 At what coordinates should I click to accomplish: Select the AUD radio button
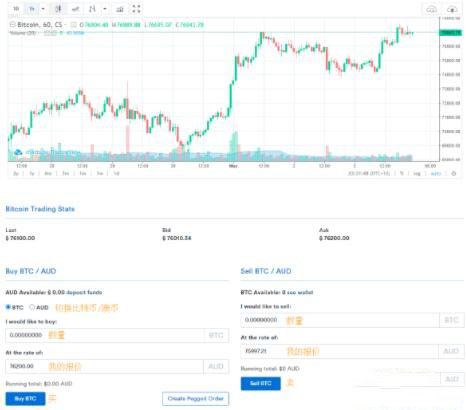click(x=32, y=307)
